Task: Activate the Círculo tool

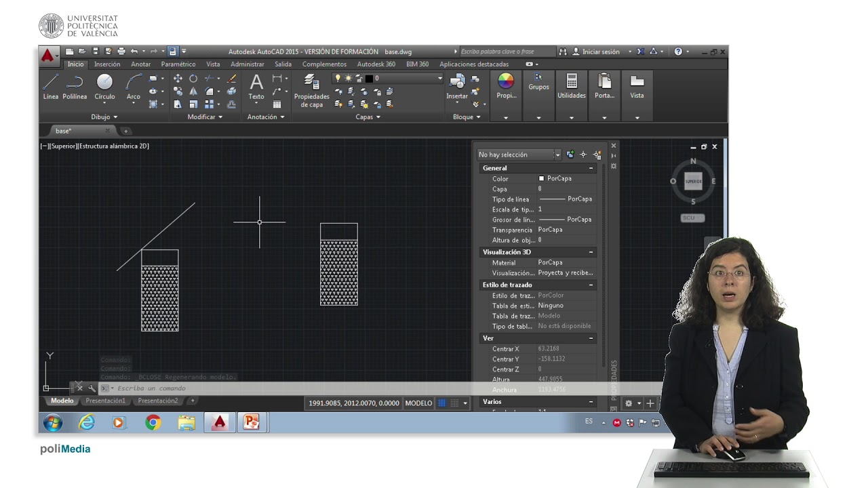Action: [104, 87]
